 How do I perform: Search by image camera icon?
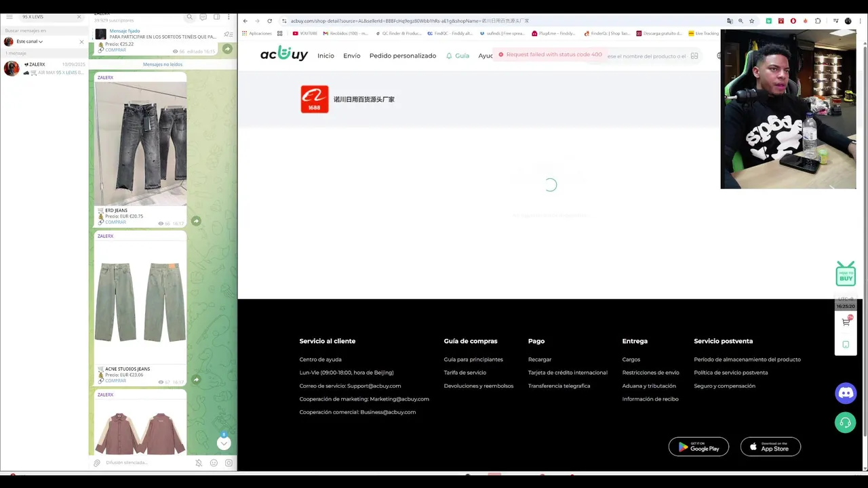(x=694, y=56)
